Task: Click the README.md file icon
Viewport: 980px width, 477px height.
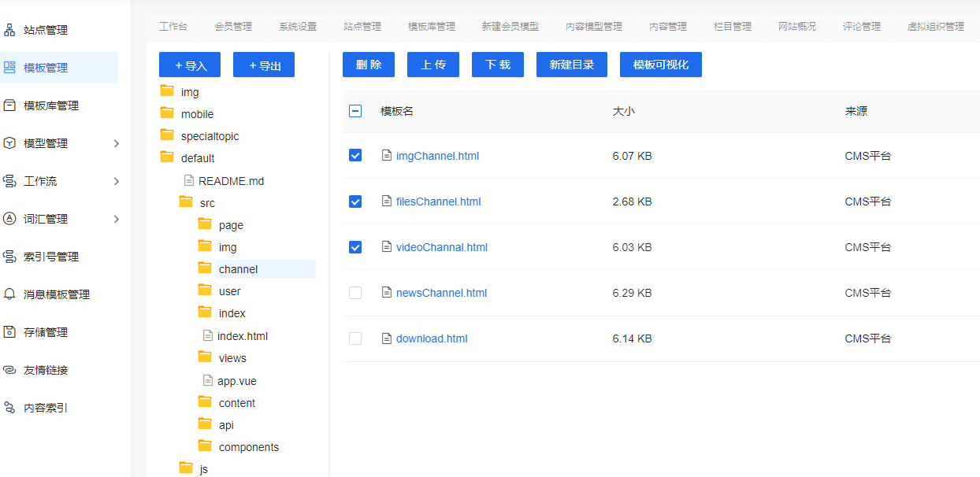Action: (x=189, y=180)
